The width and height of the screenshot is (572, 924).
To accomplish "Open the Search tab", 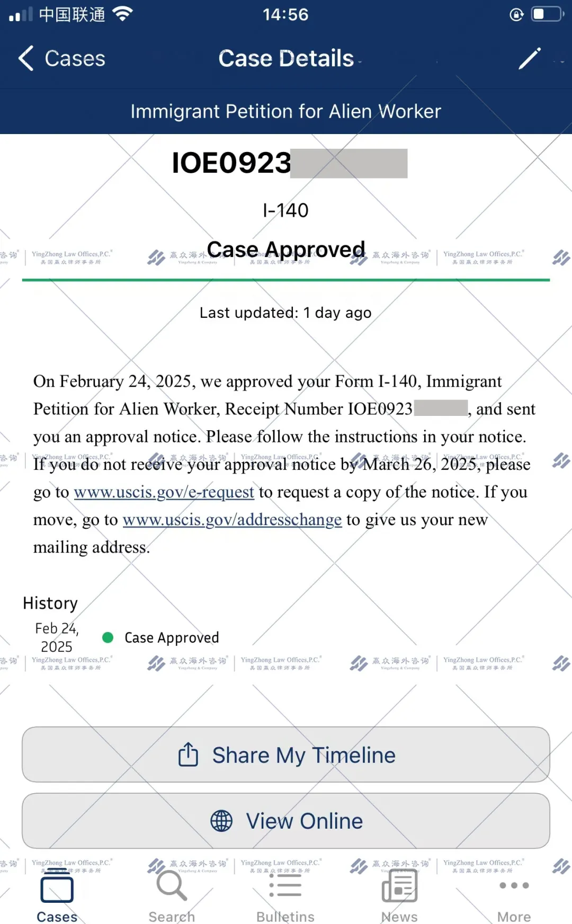I will [x=172, y=895].
